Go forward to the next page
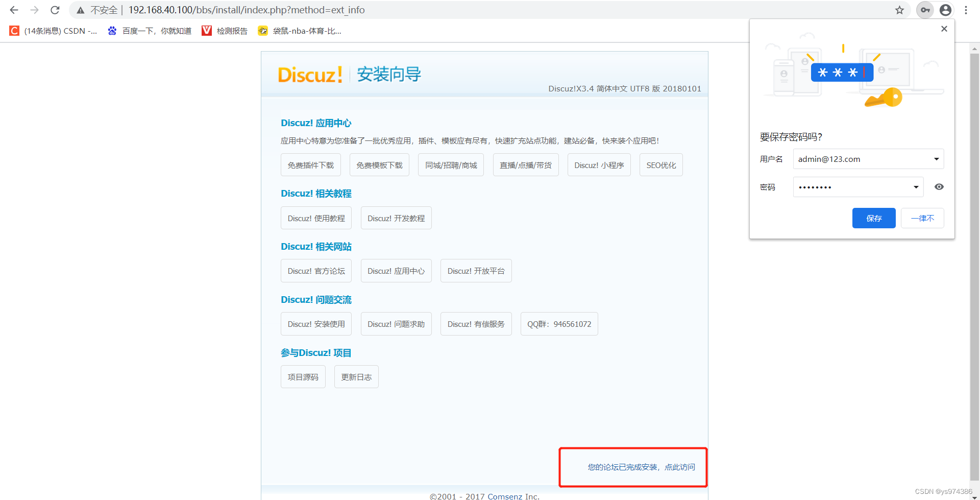This screenshot has height=500, width=980. [34, 10]
